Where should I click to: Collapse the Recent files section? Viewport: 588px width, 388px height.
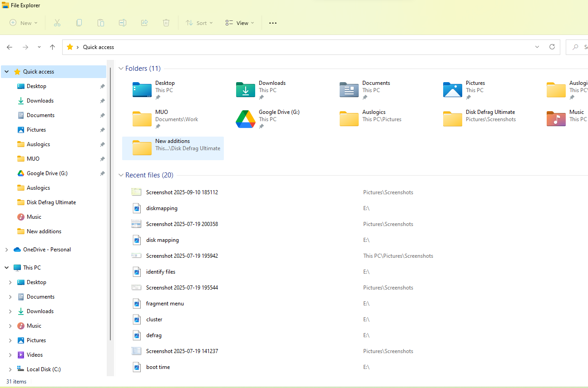pos(121,175)
